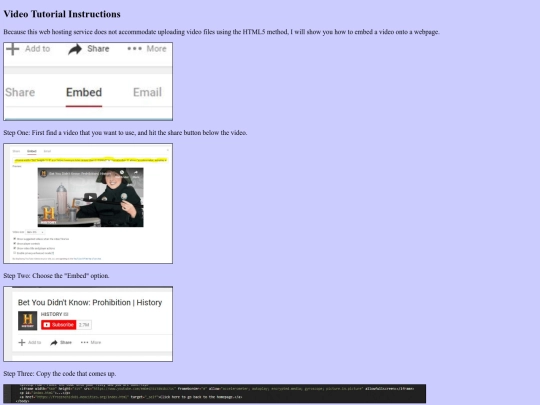Image resolution: width=540 pixels, height=405 pixels.
Task: Select the small Embed tab above highlighted code
Action: [32, 151]
